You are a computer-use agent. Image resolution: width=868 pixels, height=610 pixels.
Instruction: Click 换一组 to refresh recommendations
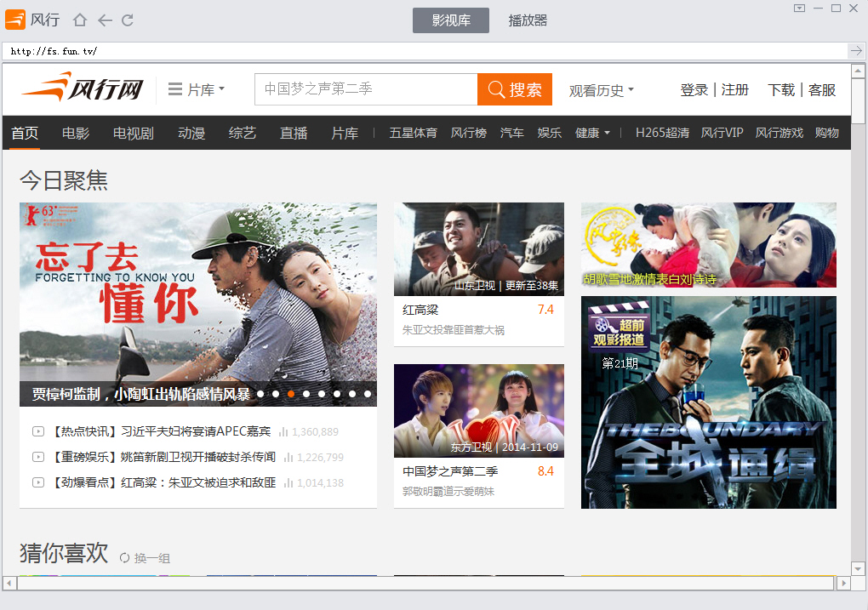tap(152, 558)
